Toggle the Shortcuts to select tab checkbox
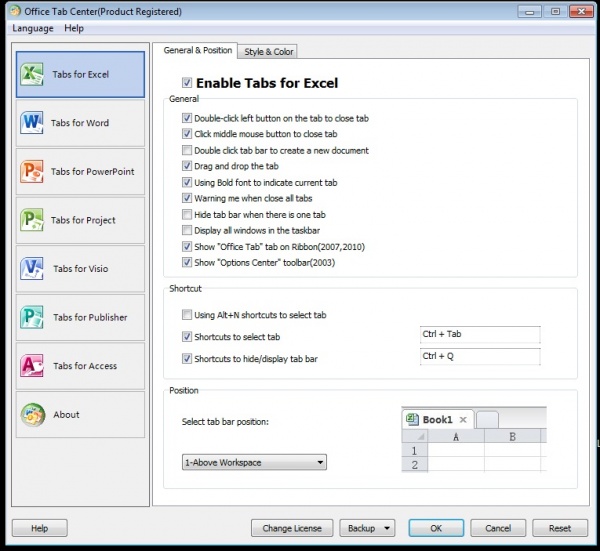The height and width of the screenshot is (551, 600). point(187,337)
